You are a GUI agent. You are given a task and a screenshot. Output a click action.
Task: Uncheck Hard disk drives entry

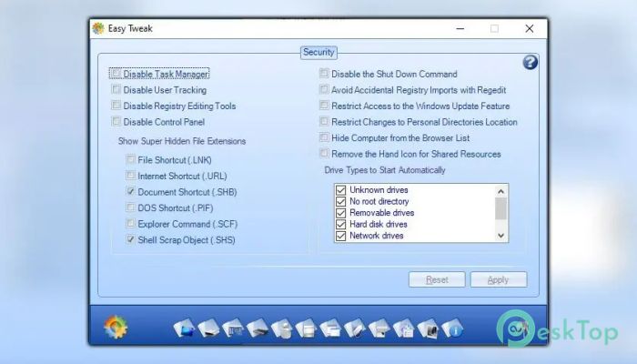click(341, 224)
